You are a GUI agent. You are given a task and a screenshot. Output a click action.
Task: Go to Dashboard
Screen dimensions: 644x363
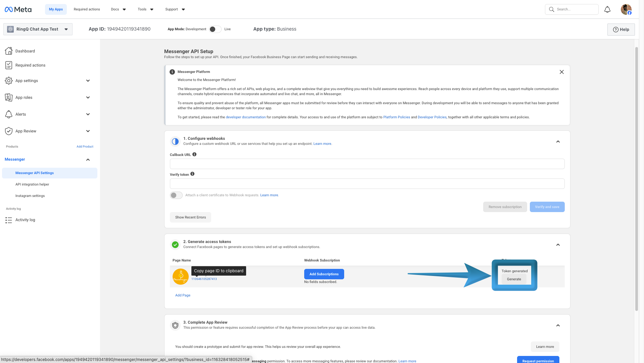click(25, 51)
